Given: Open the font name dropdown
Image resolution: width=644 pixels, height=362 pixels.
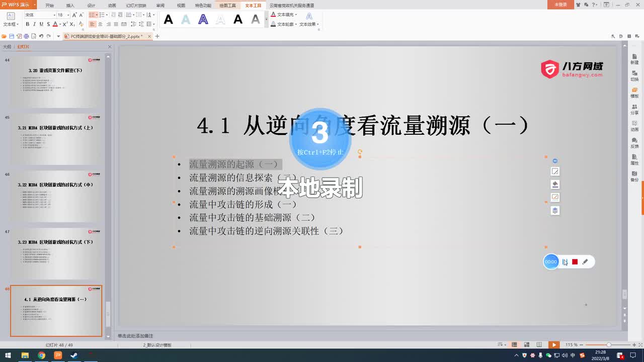Looking at the screenshot, I should pos(54,15).
